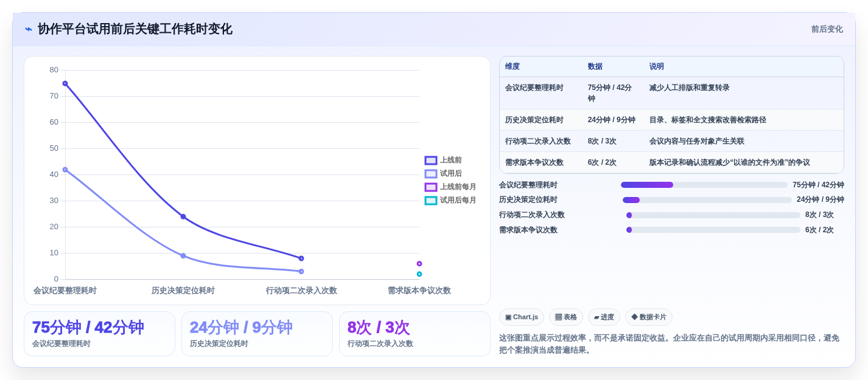Click the 行动项二次录入次数 progress bar
Screen dimensions: 868x380
(713, 215)
